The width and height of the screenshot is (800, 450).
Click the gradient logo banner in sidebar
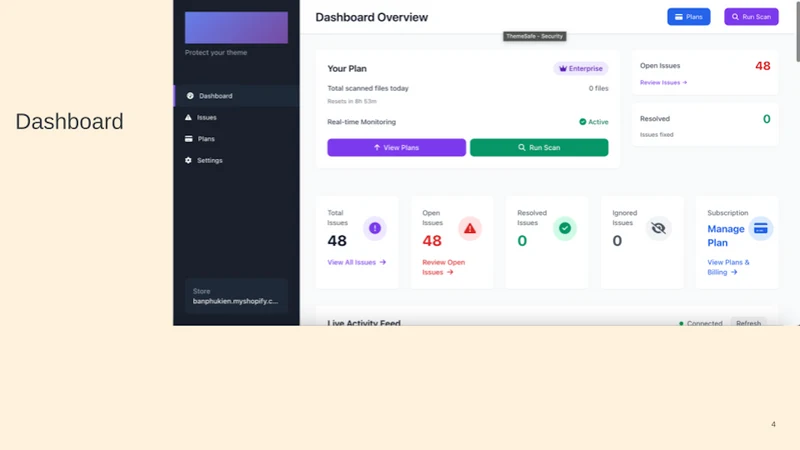tap(236, 28)
